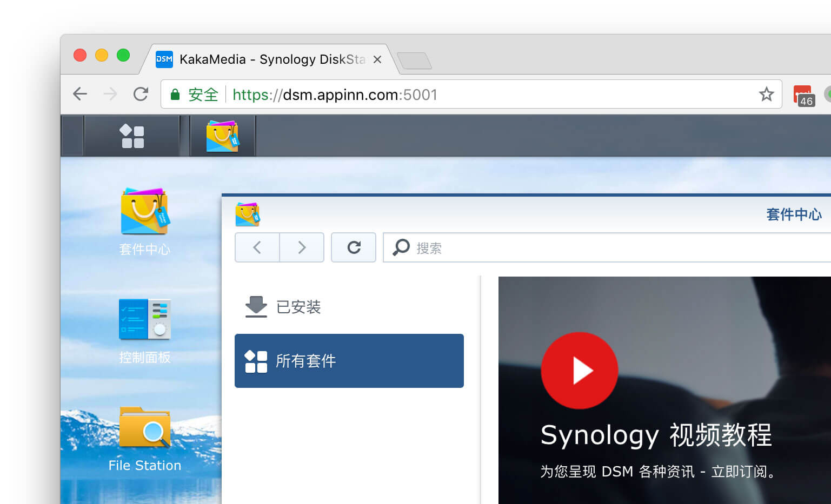Click the 为您呈现 DSM 各种资讯 banner subtitle
The width and height of the screenshot is (831, 504).
[659, 472]
